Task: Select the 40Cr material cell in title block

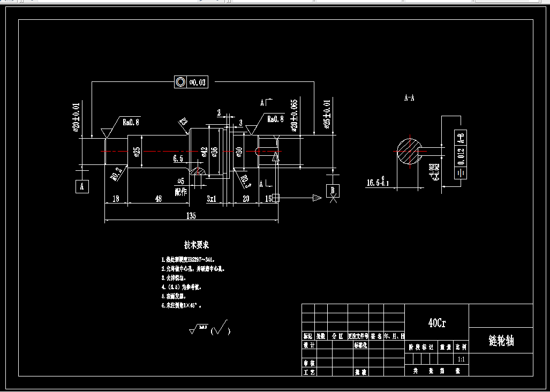Action: pos(438,322)
